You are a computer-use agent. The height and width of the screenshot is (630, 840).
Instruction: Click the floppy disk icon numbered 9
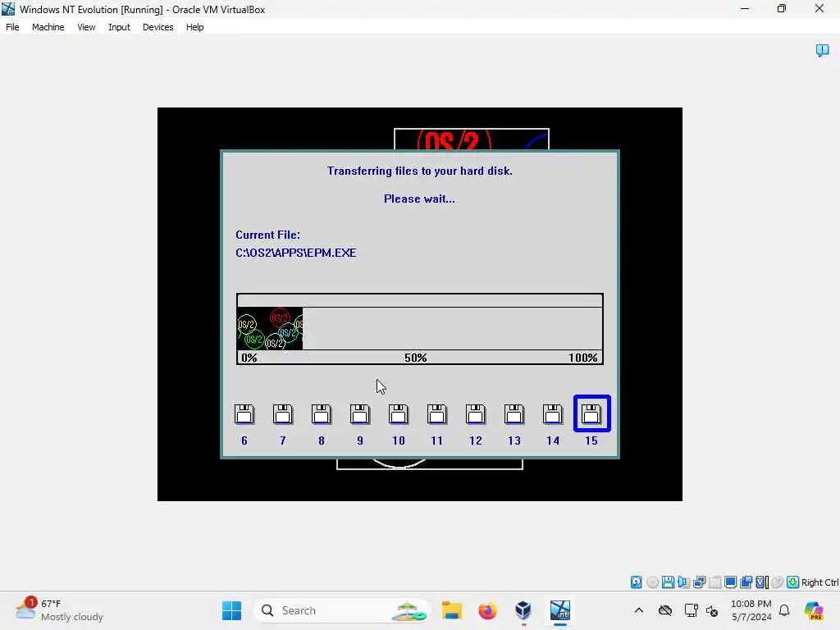pos(360,414)
